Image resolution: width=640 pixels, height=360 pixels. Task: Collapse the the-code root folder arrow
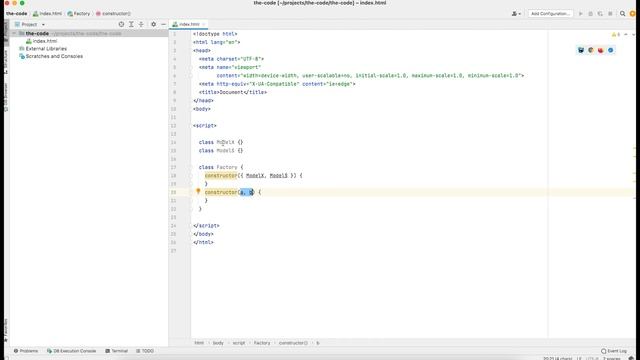coord(14,33)
